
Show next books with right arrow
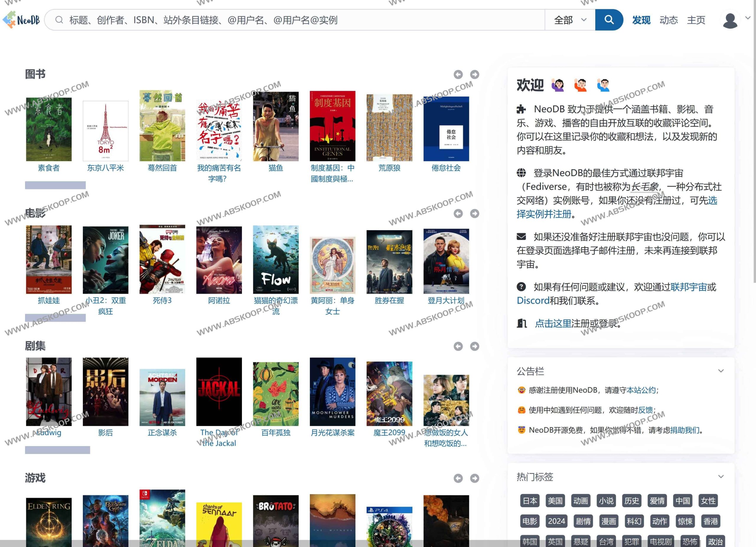tap(475, 74)
